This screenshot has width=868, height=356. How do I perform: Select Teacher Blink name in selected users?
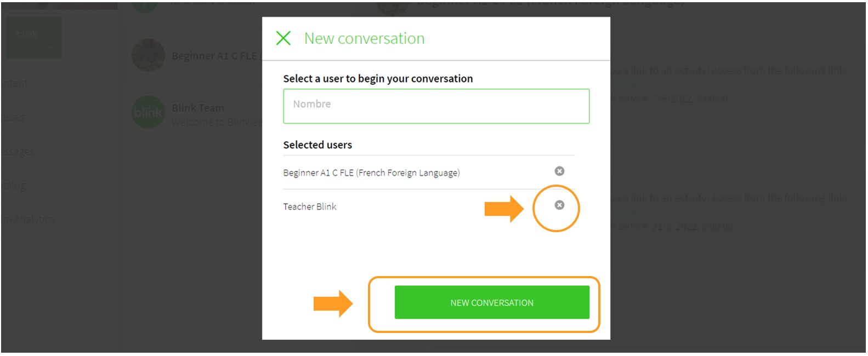tap(310, 206)
